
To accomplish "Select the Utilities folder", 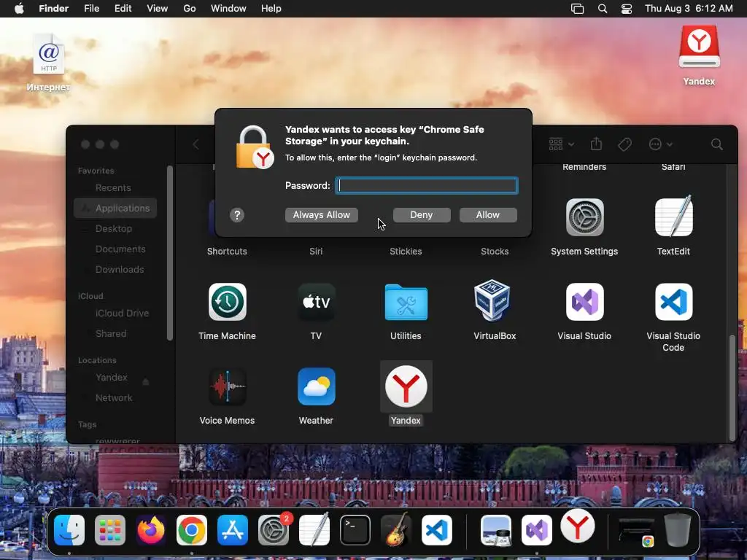I will click(x=406, y=302).
